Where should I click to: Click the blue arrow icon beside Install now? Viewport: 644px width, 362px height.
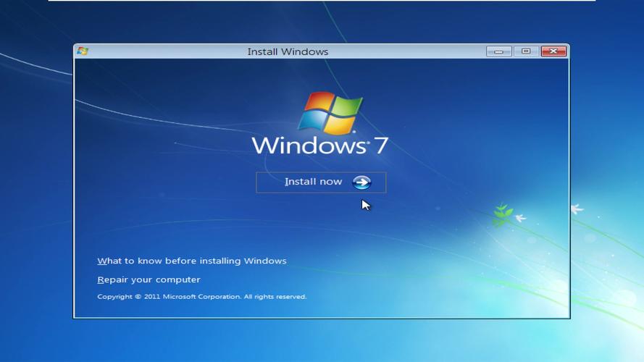361,182
